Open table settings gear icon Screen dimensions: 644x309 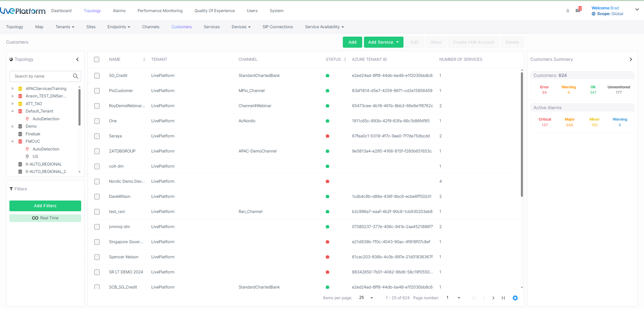[515, 298]
